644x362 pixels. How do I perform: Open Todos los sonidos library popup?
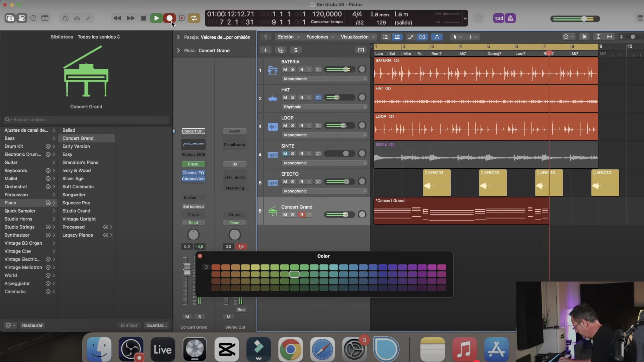pos(98,37)
